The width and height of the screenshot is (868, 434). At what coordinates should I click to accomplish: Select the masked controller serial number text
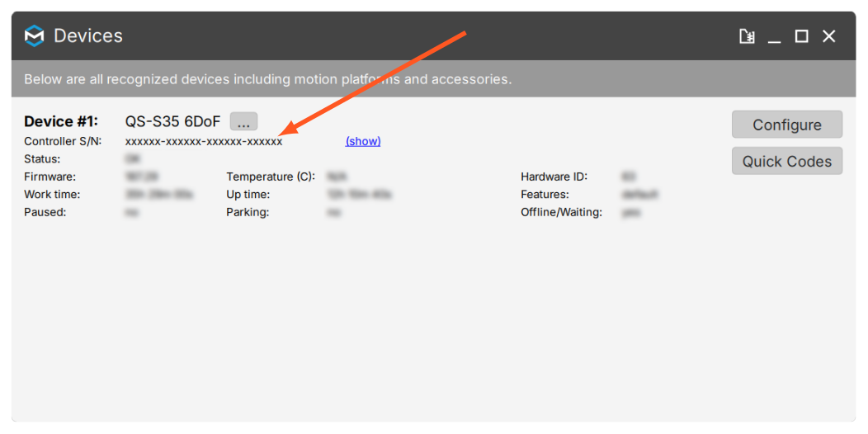204,142
